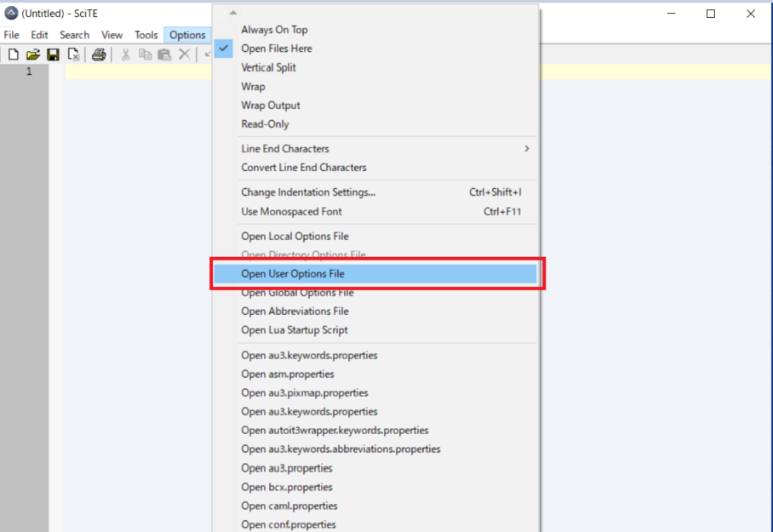Toggle the Read-Only mode option
This screenshot has height=532, width=773.
click(265, 124)
